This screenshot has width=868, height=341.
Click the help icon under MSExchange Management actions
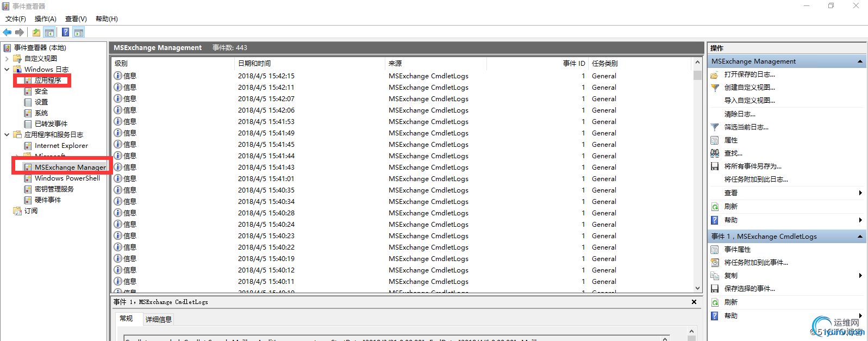click(x=715, y=220)
